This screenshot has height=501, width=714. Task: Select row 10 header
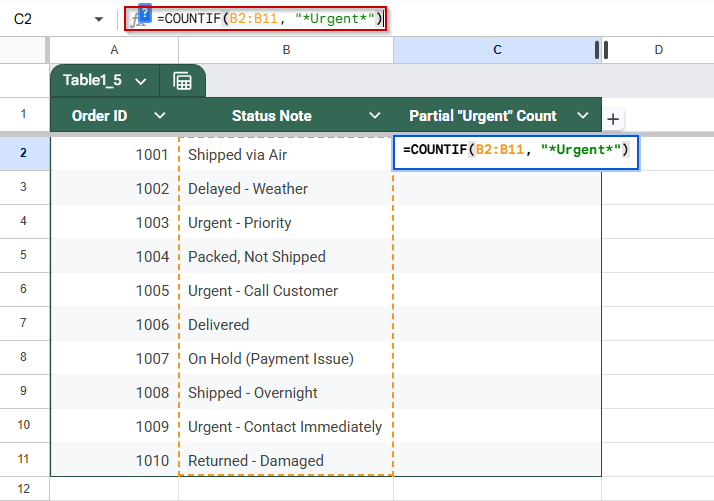click(x=24, y=425)
